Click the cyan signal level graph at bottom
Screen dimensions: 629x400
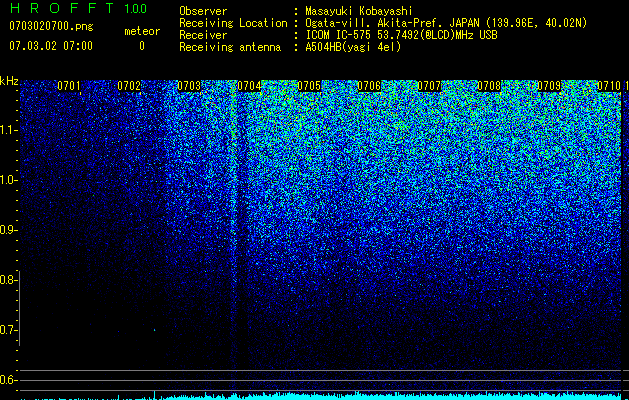click(x=321, y=396)
